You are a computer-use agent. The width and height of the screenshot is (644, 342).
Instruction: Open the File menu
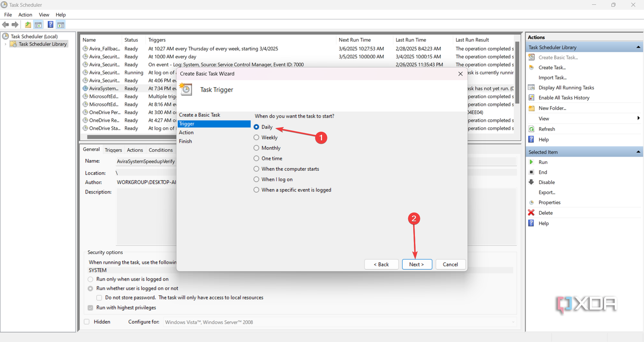(x=8, y=15)
